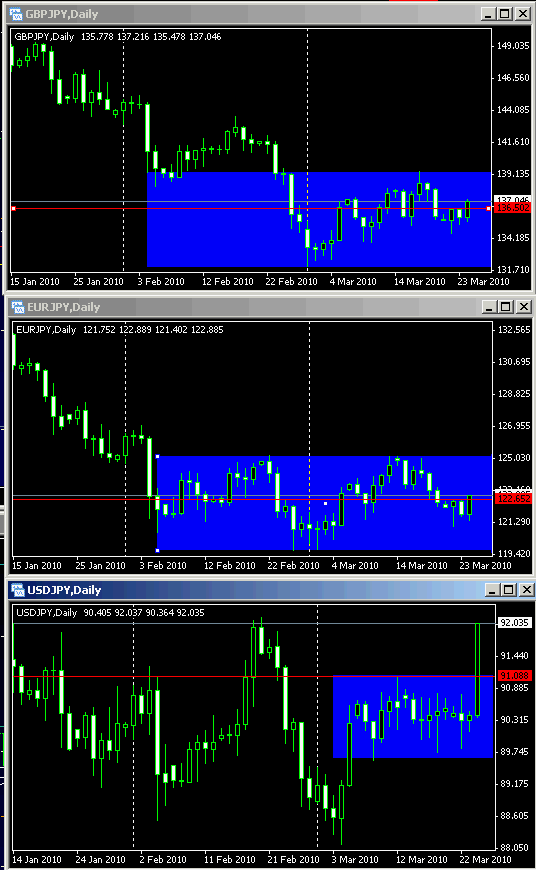The height and width of the screenshot is (870, 536).
Task: Click the 125.030 price label in EURJPY scale
Action: pyautogui.click(x=514, y=458)
